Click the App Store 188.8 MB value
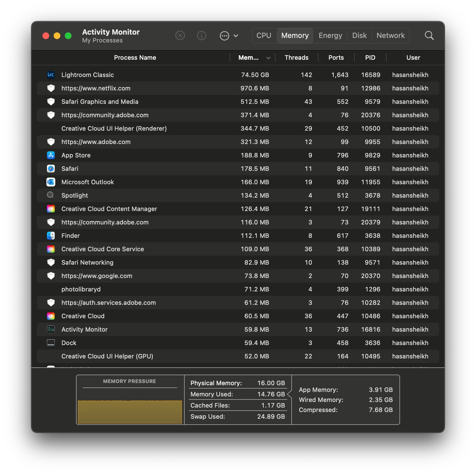 [255, 155]
